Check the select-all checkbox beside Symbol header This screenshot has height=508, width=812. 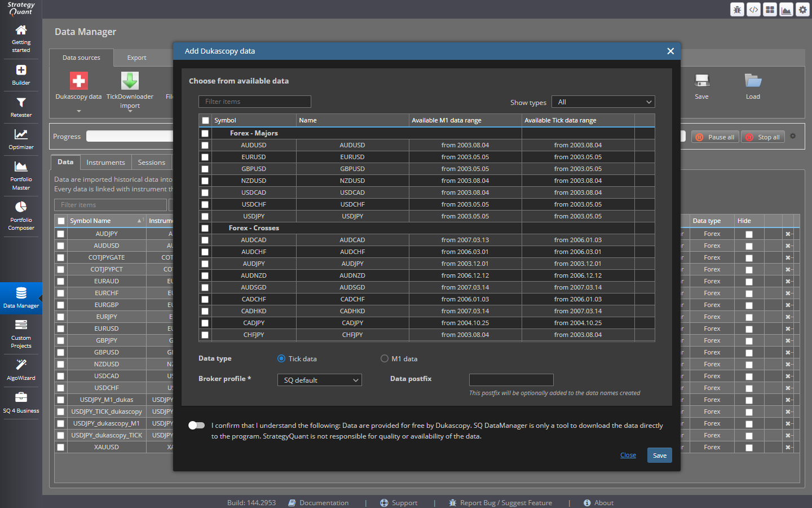point(205,121)
